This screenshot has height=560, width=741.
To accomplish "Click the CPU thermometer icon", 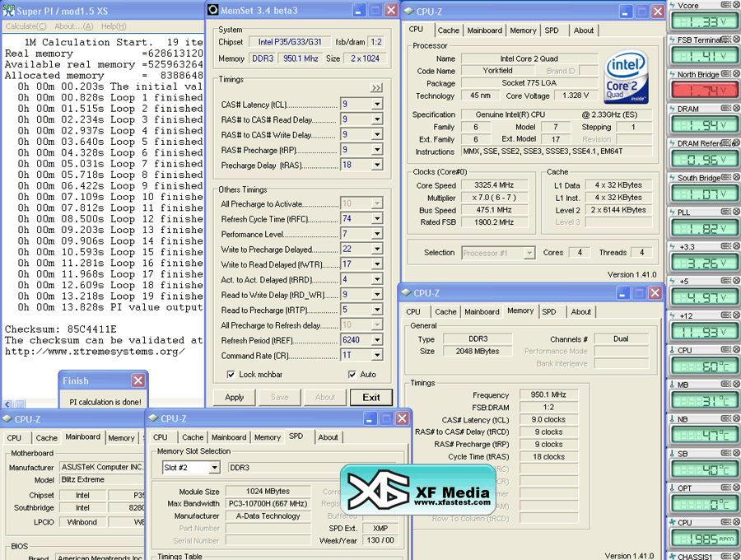I will tap(672, 350).
